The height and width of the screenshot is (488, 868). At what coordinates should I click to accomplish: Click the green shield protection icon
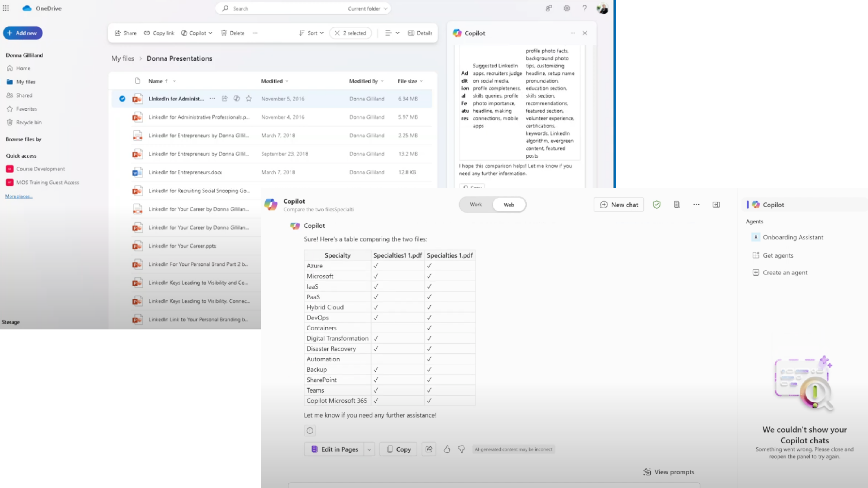click(656, 205)
